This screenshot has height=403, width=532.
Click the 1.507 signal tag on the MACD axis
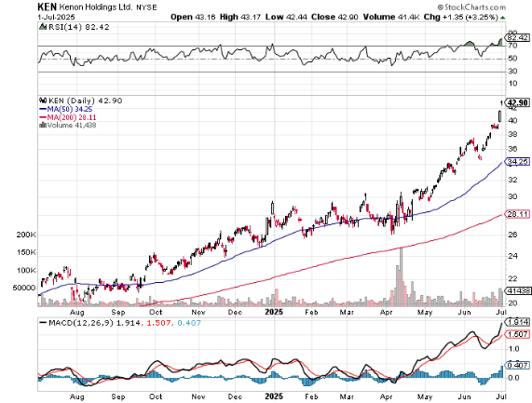pyautogui.click(x=518, y=334)
